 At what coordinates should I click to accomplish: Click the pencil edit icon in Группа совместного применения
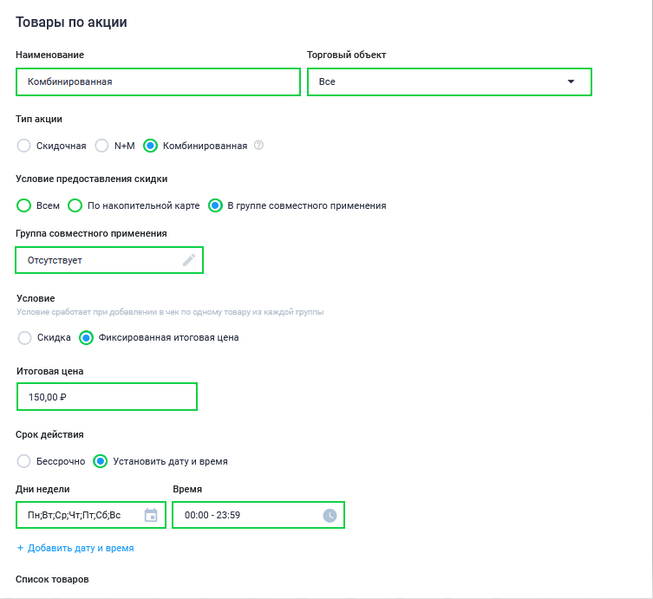coord(189,260)
